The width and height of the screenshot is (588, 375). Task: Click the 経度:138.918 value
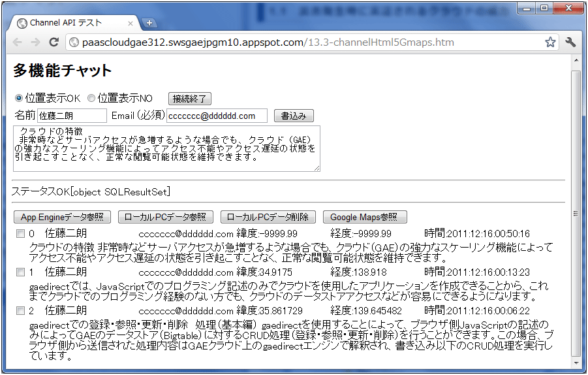coord(358,272)
